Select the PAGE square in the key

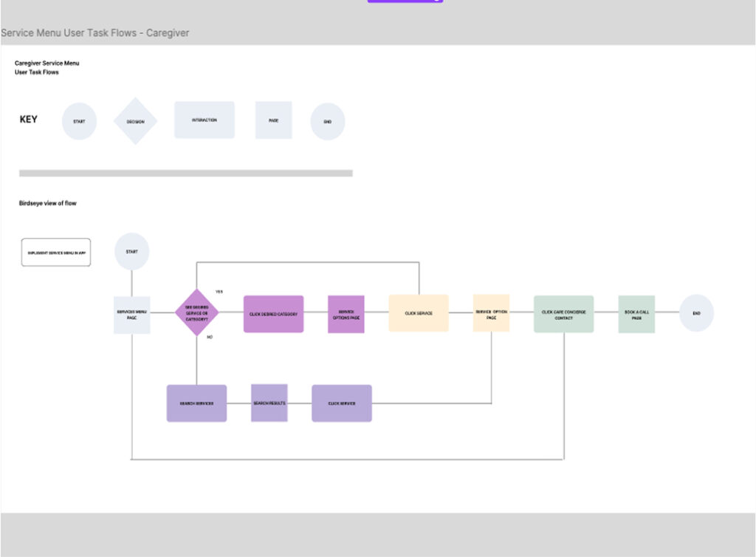click(x=273, y=120)
